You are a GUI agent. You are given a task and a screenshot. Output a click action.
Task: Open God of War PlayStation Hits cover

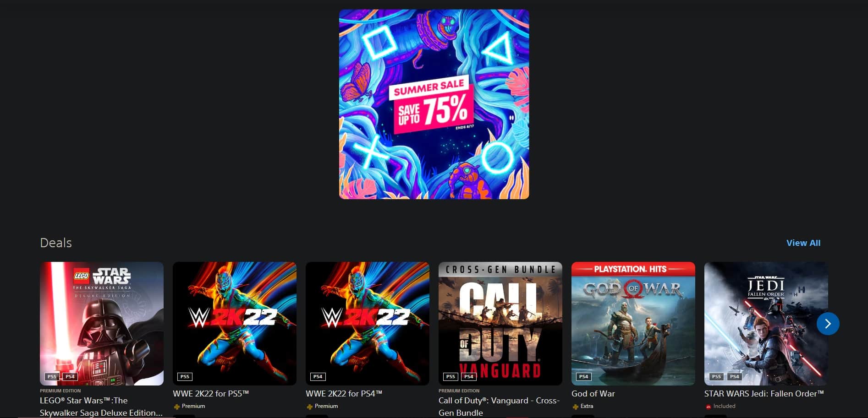pos(633,324)
